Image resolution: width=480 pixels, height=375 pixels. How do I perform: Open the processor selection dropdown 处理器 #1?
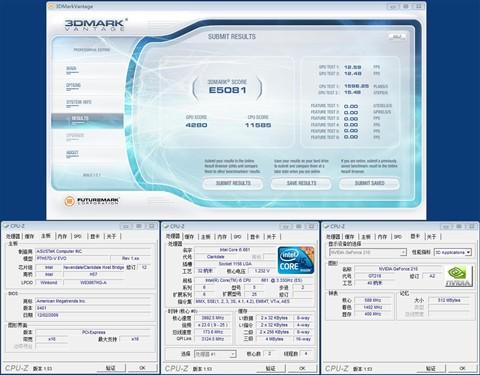pos(215,354)
